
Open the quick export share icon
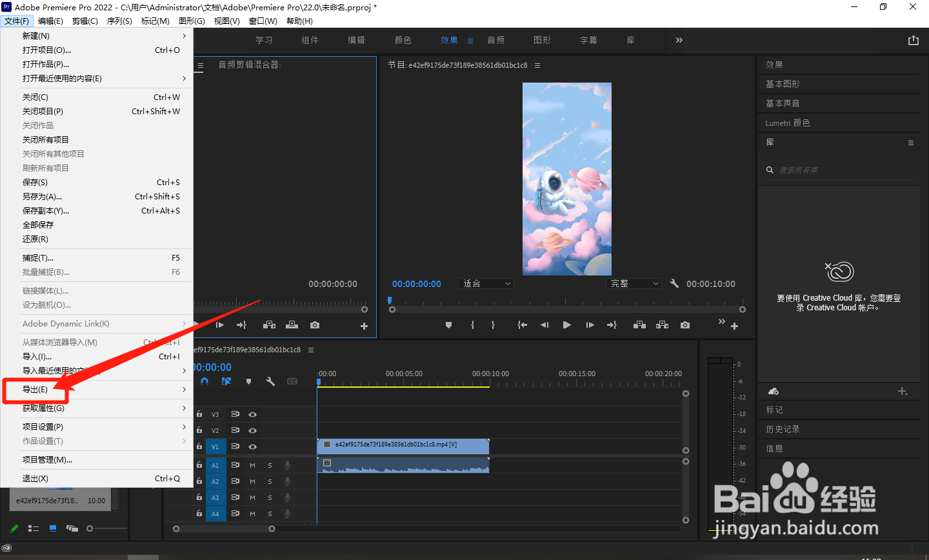click(x=914, y=40)
